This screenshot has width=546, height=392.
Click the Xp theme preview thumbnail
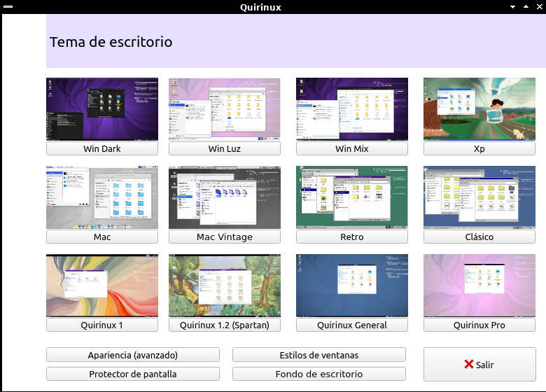pos(479,109)
